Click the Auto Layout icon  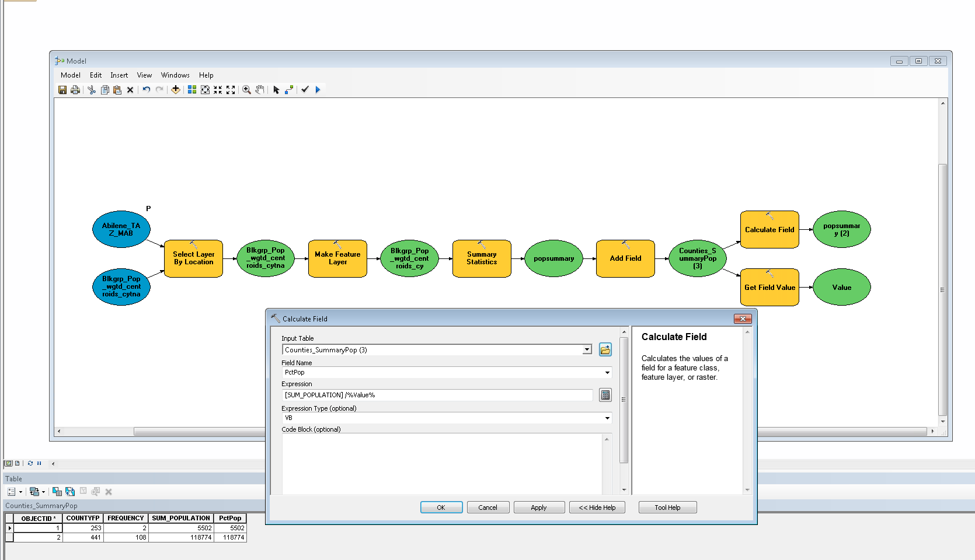pos(191,90)
